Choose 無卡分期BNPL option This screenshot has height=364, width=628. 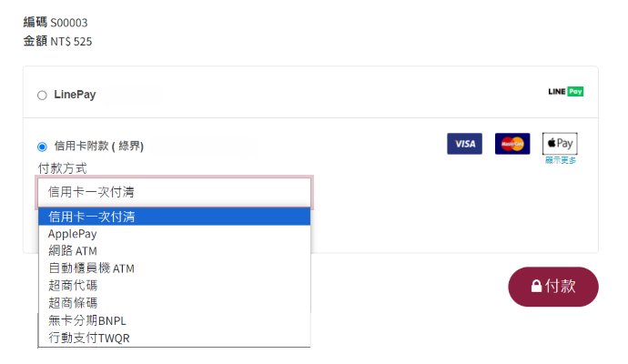pyautogui.click(x=174, y=320)
